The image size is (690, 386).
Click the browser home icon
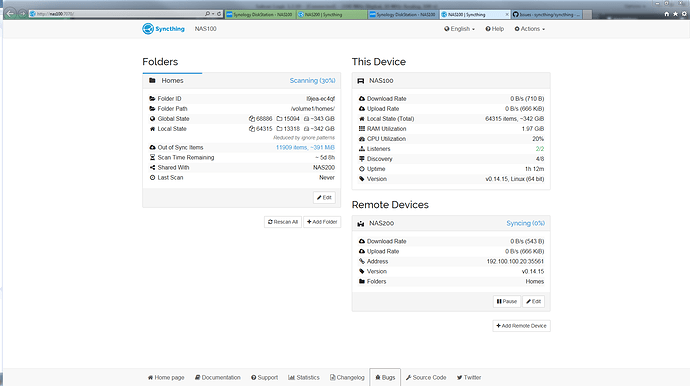point(667,14)
